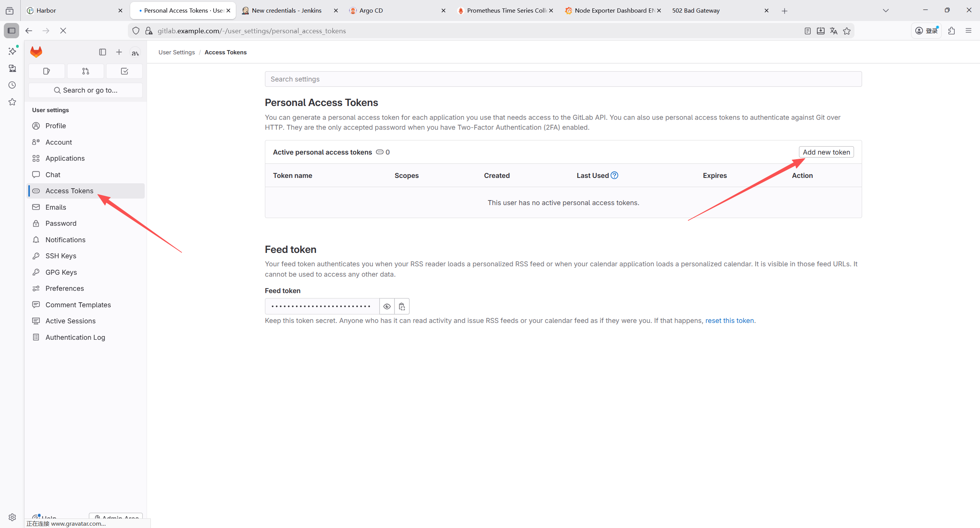Open the merge requests shortcut icon

click(85, 71)
